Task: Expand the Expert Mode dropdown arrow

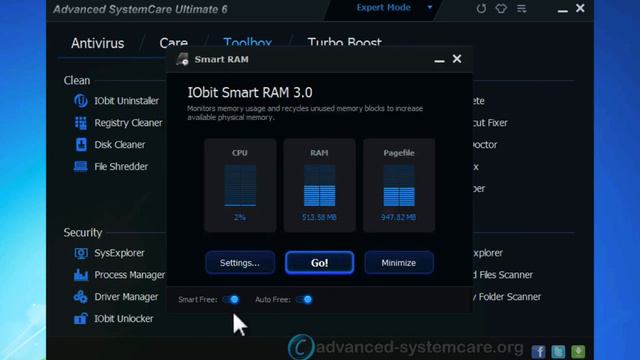Action: click(x=429, y=7)
